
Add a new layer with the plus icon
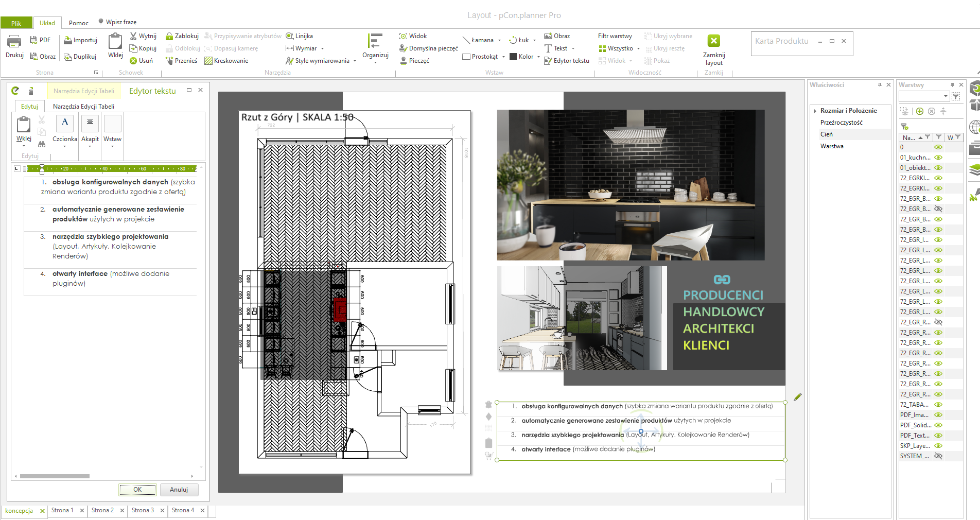click(x=920, y=111)
